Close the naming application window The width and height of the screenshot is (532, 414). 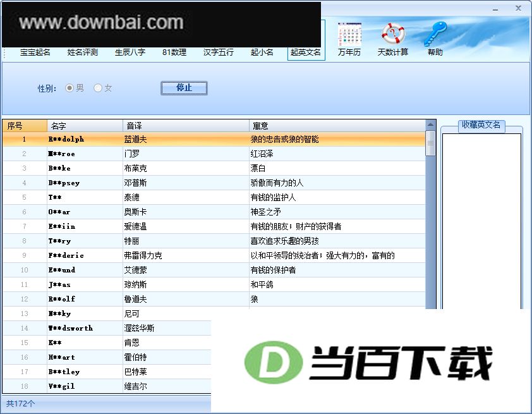pyautogui.click(x=519, y=8)
